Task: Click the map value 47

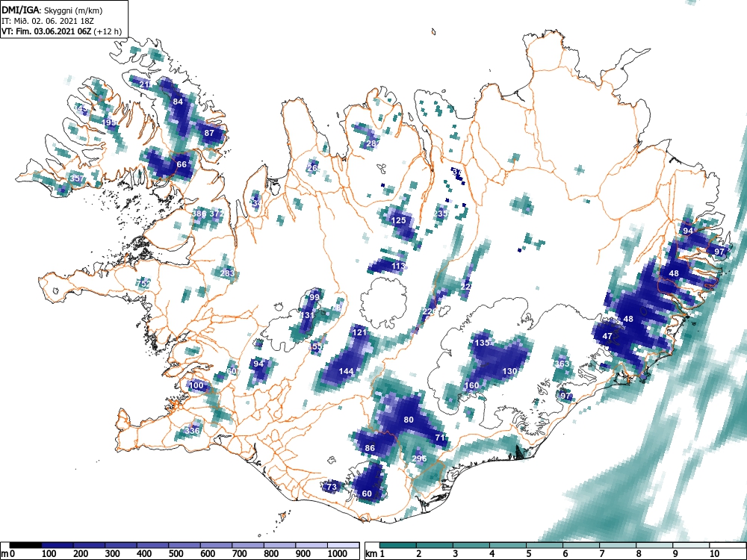Action: click(x=607, y=336)
